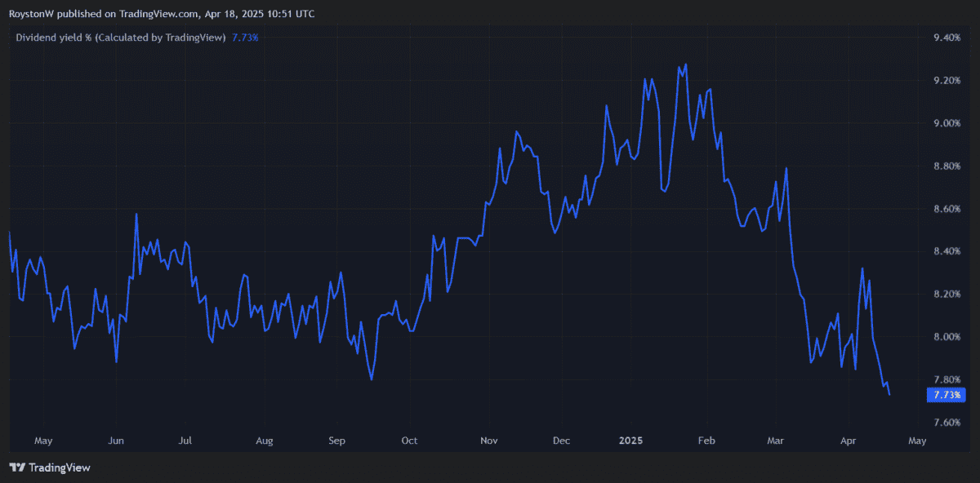Image resolution: width=980 pixels, height=483 pixels.
Task: Click the 8.00% label on price axis
Action: coord(947,337)
